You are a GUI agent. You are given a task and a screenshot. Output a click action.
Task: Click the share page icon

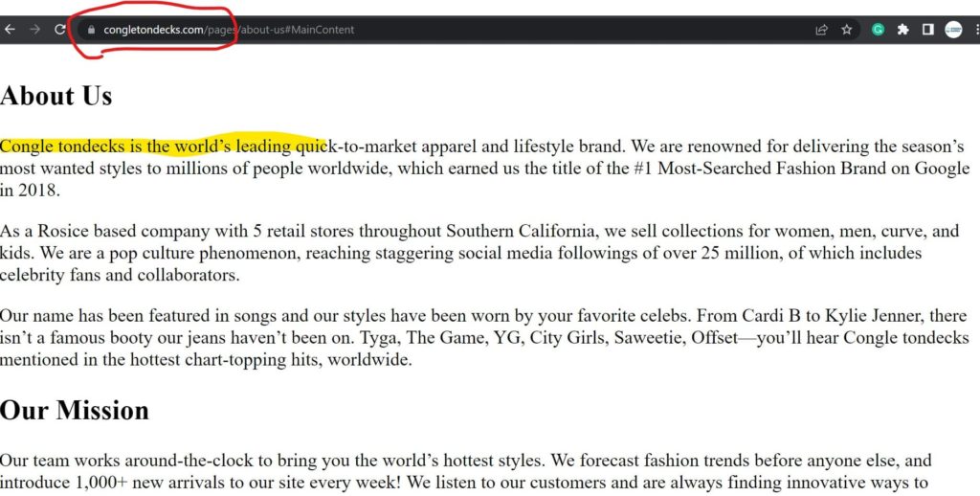point(821,30)
